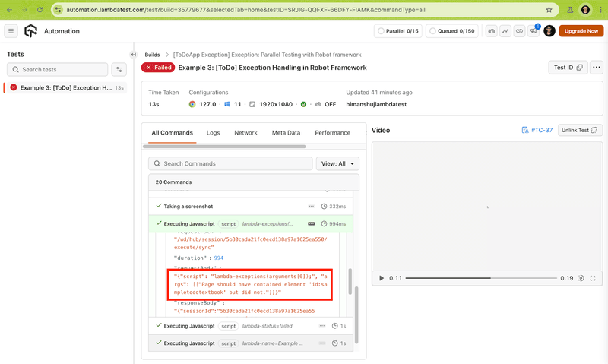
Task: Open the link icon in header toolbar
Action: tap(519, 31)
